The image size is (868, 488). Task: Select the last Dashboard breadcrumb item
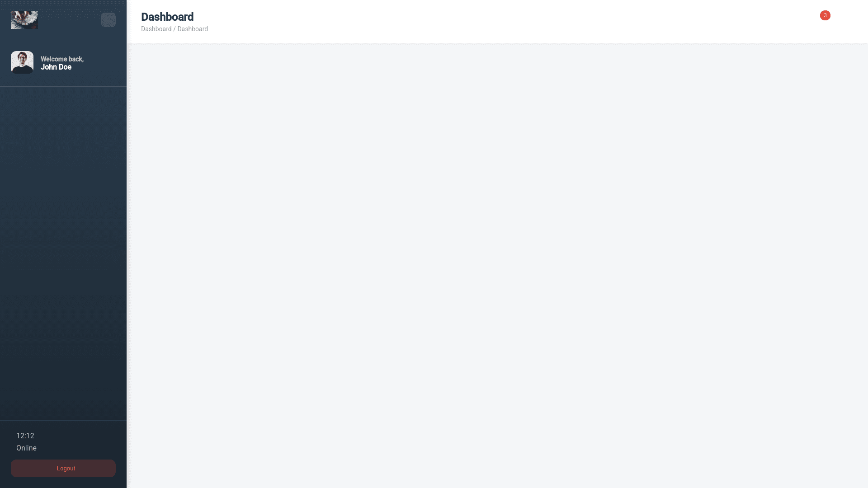coord(193,29)
